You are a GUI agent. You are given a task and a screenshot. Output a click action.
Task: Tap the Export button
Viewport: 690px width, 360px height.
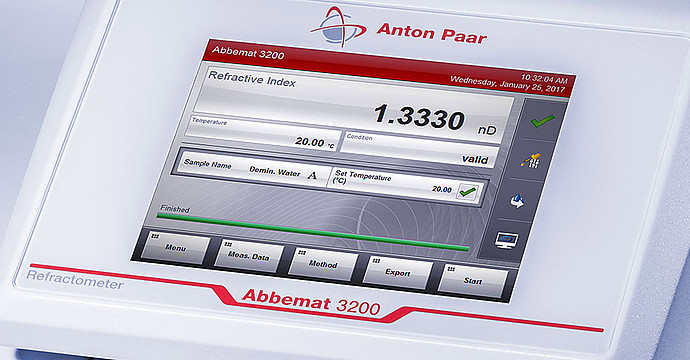[x=397, y=272]
